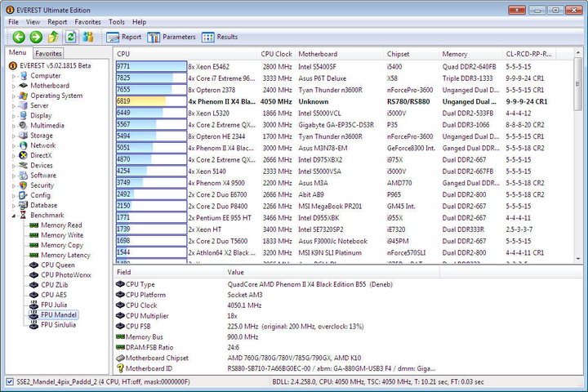Click the green Forward arrow icon
Image resolution: width=588 pixels, height=392 pixels.
point(36,37)
